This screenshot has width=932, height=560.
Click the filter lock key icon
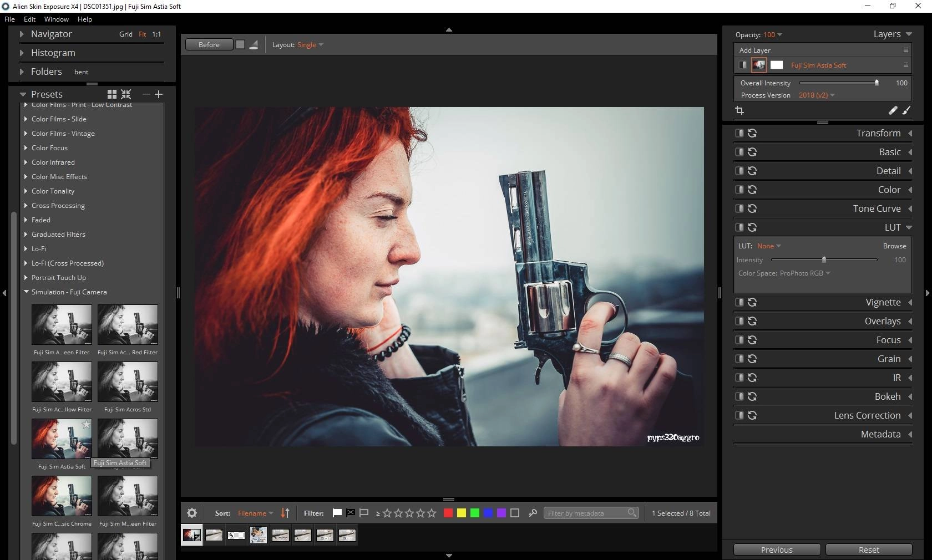(x=533, y=513)
